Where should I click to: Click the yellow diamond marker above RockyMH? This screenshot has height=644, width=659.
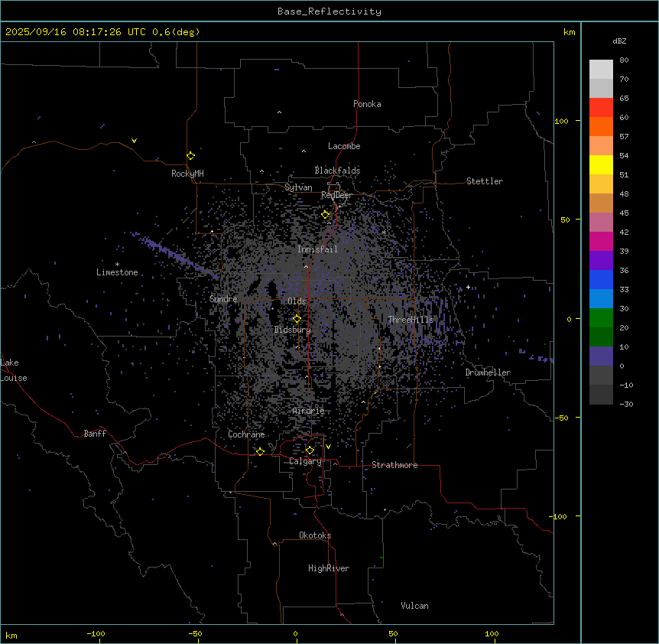pyautogui.click(x=190, y=155)
